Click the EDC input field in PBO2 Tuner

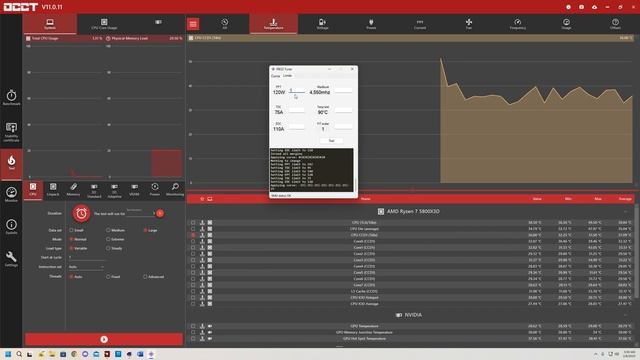click(297, 127)
